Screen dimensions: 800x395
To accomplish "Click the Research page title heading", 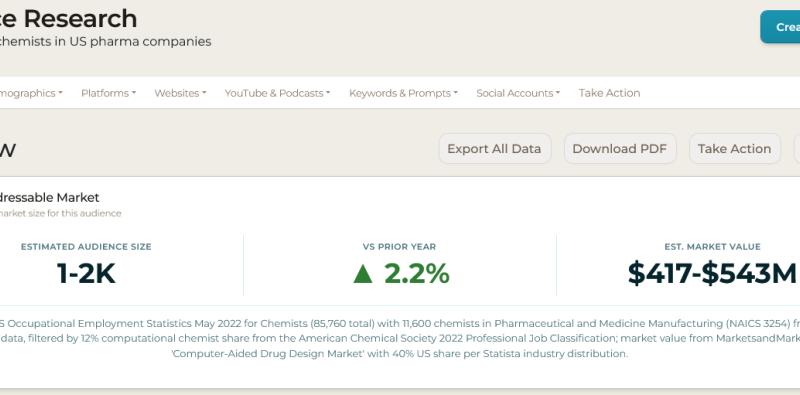I will click(x=68, y=19).
